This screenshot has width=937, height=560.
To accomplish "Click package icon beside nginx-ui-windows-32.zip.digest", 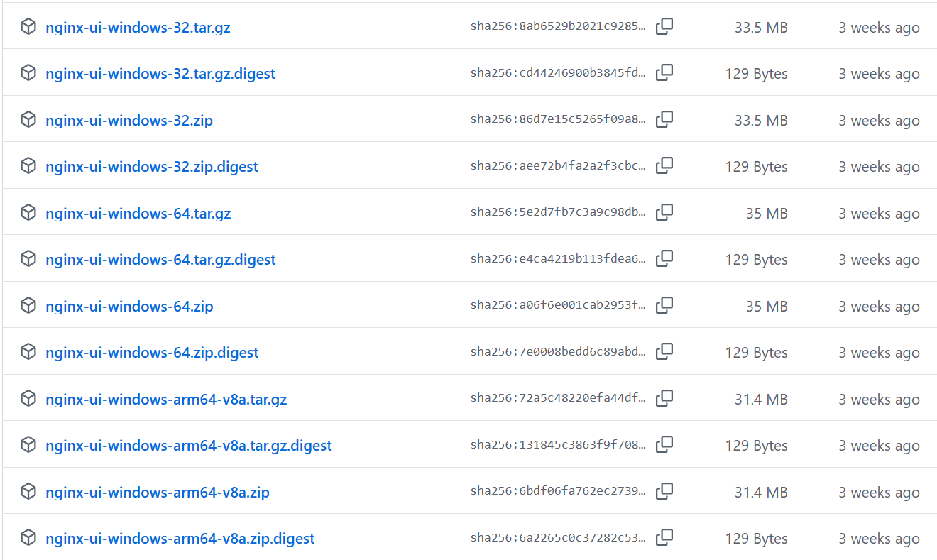I will pos(28,166).
